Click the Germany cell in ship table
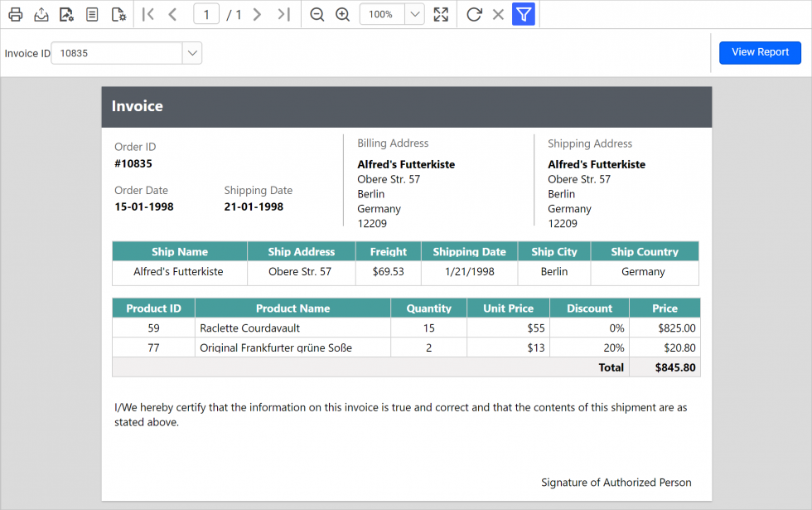The image size is (812, 510). [x=645, y=272]
